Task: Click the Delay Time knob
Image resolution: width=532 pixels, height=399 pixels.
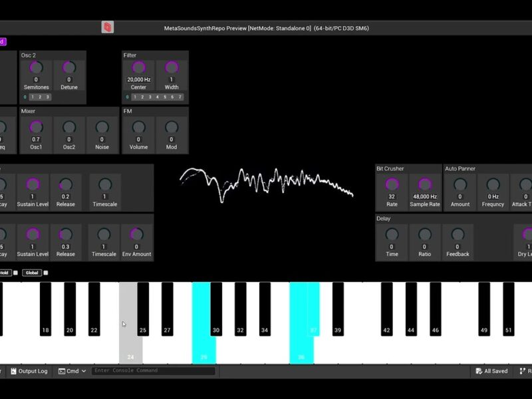Action: tap(392, 235)
